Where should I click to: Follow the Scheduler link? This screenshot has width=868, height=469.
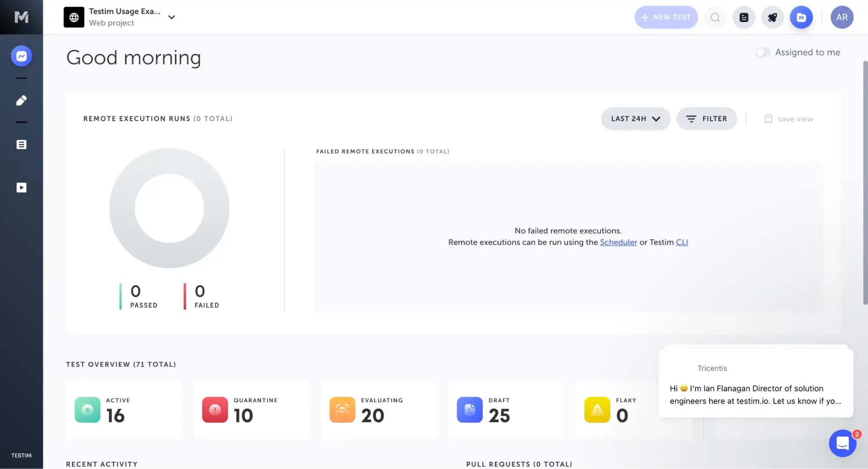[x=618, y=243]
